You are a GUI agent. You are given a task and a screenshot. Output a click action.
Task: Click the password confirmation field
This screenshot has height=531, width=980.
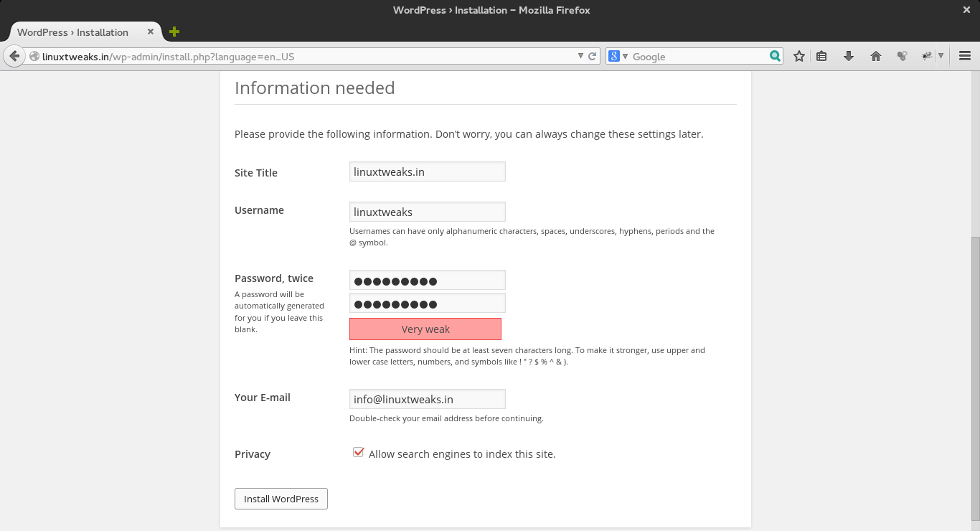[428, 304]
